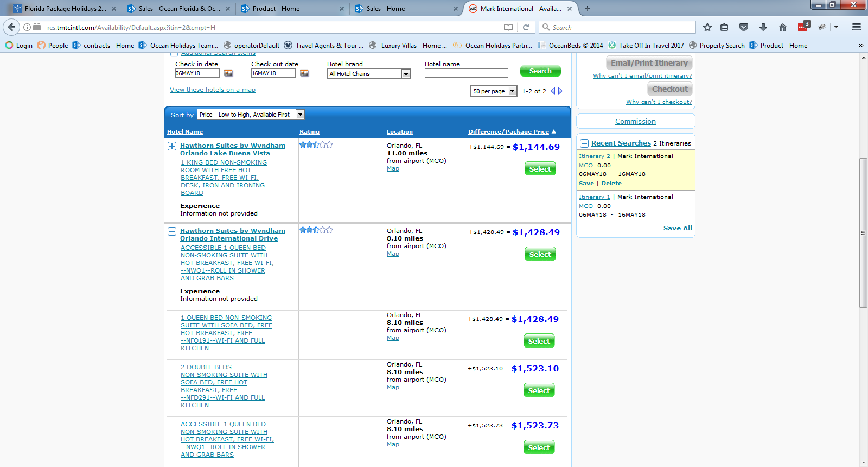Screen dimensions: 868x467
Task: Collapse the Recent Searches panel
Action: pos(584,143)
